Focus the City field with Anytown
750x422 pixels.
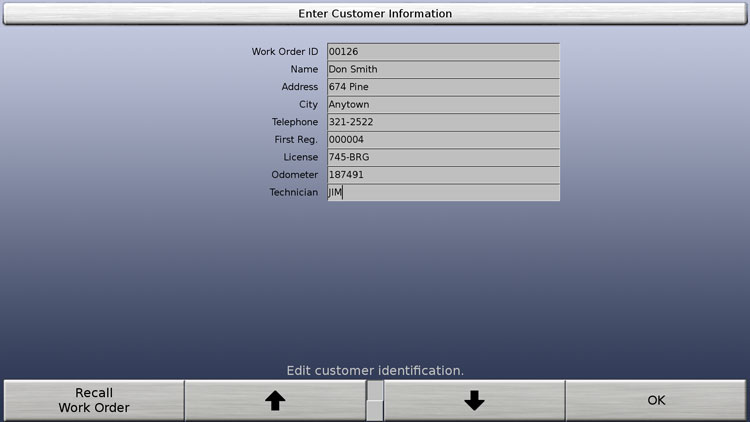click(442, 105)
